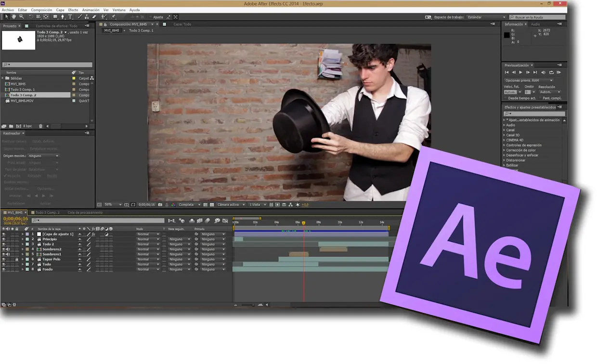
Task: Open the Efecto menu
Action: [x=73, y=10]
